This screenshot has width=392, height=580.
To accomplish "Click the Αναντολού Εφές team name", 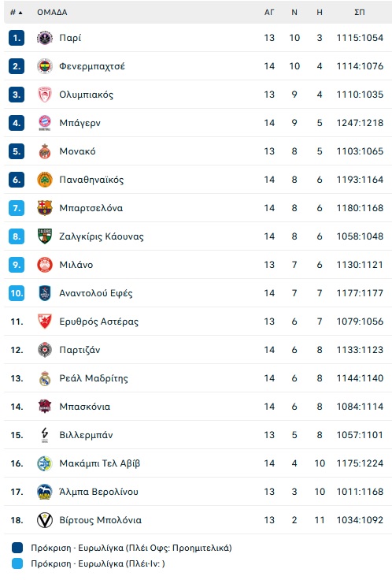I will (x=96, y=293).
